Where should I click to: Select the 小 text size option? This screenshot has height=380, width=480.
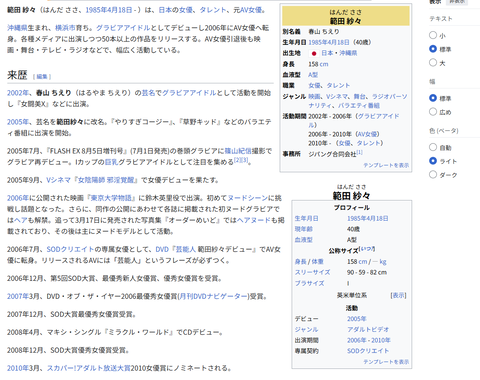click(433, 35)
